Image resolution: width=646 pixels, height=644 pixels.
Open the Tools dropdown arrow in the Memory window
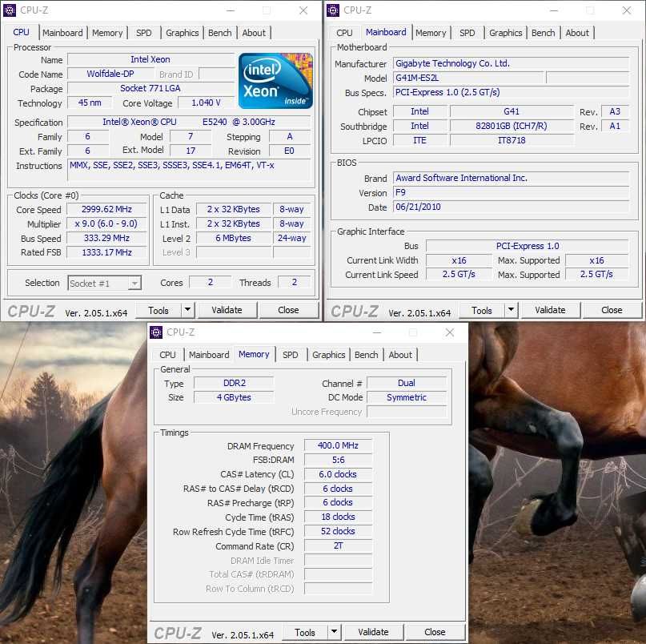point(335,632)
